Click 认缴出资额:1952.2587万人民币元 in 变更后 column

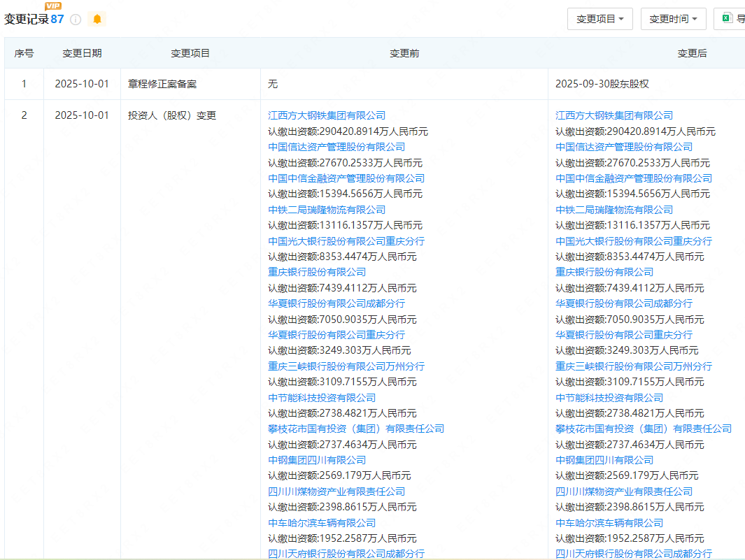630,538
